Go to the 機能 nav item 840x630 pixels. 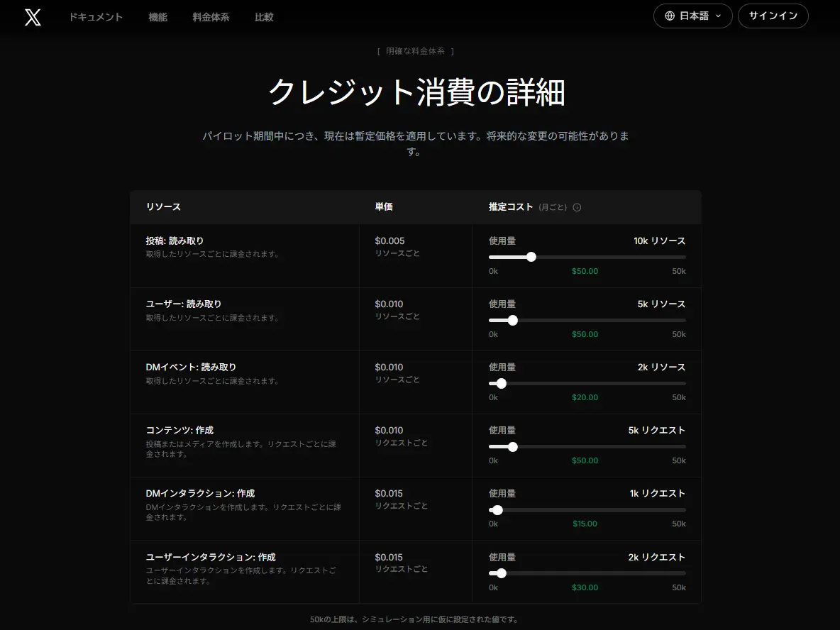pyautogui.click(x=158, y=17)
